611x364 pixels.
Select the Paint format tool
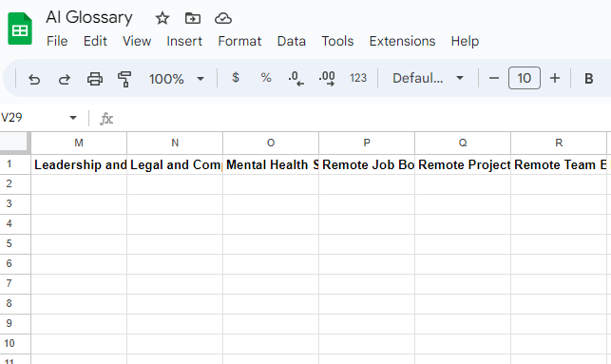click(124, 79)
